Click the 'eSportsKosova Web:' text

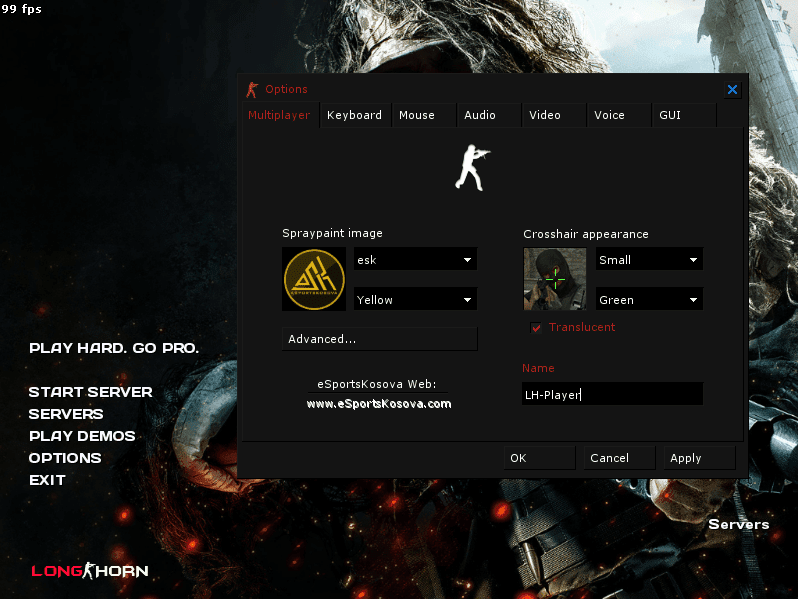377,384
